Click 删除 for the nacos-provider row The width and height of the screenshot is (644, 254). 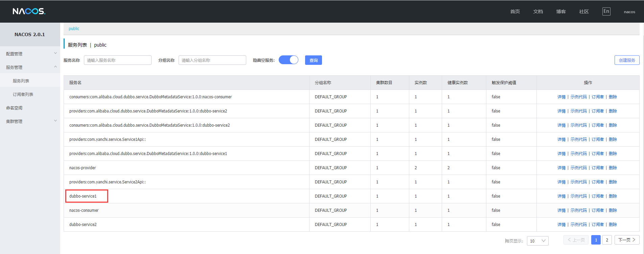613,168
